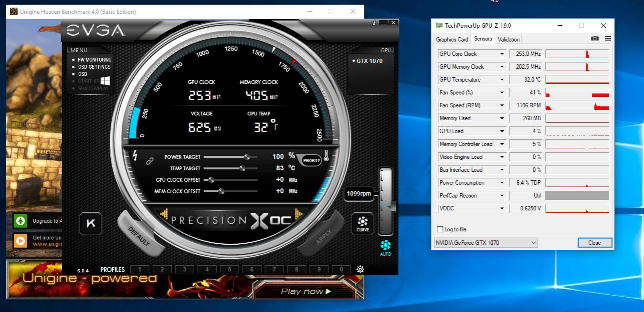Minimize the EVGA Precision window
Image resolution: width=644 pixels, height=312 pixels.
[x=384, y=22]
